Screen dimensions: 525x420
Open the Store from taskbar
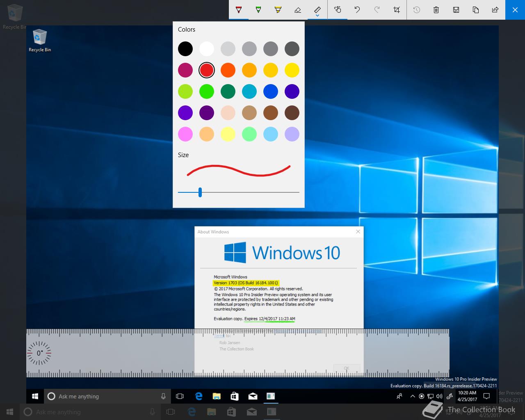235,396
